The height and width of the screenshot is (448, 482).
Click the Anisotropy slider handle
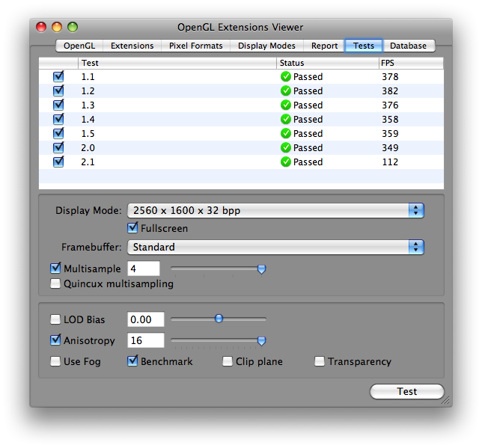[x=262, y=341]
